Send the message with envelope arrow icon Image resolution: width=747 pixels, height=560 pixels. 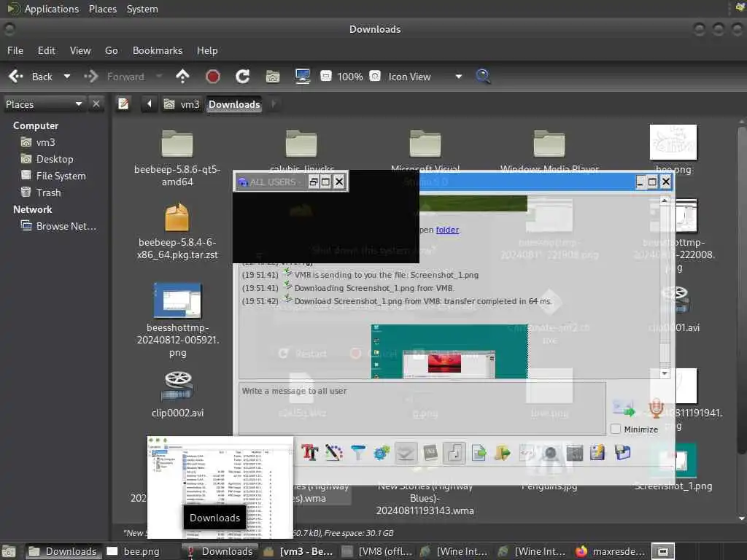624,408
